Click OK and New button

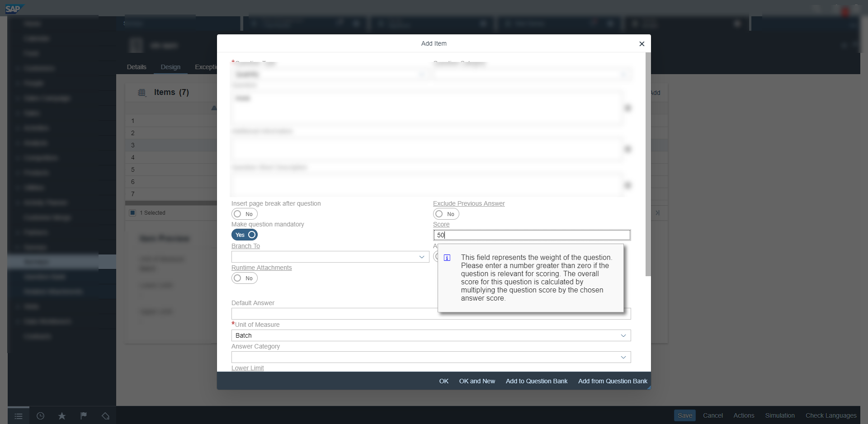(x=477, y=381)
